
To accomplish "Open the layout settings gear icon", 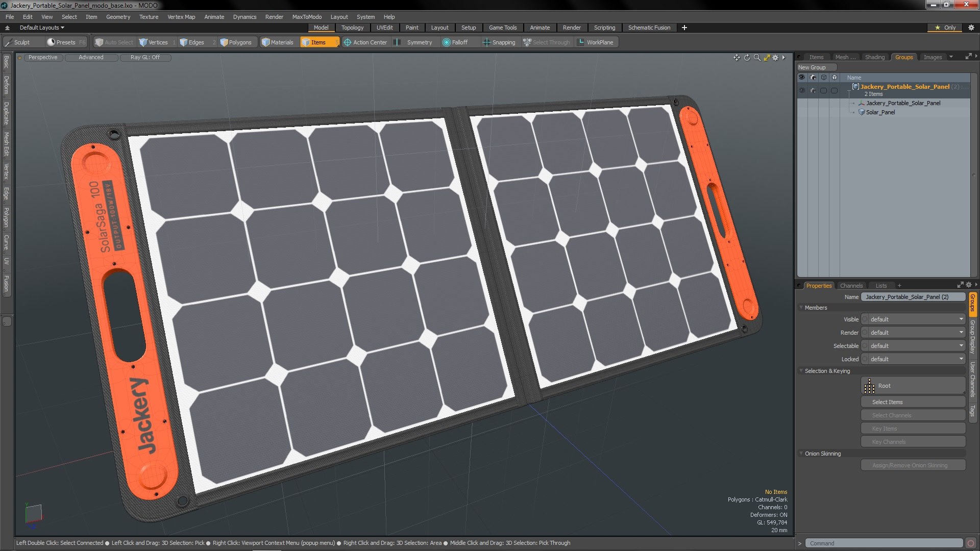I will pos(971,28).
